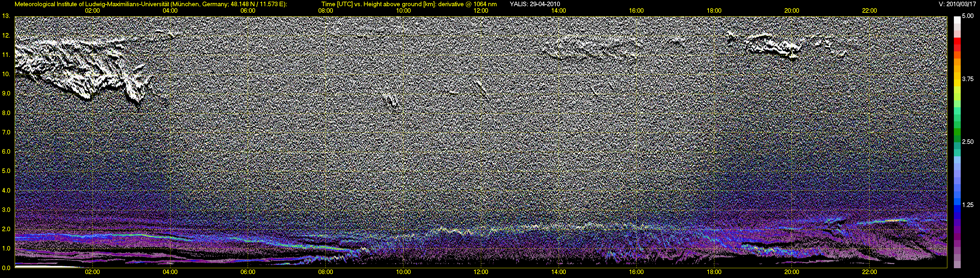Click the 06:00 label on the upper time axis
Image resolution: width=980 pixels, height=278 pixels.
[248, 11]
